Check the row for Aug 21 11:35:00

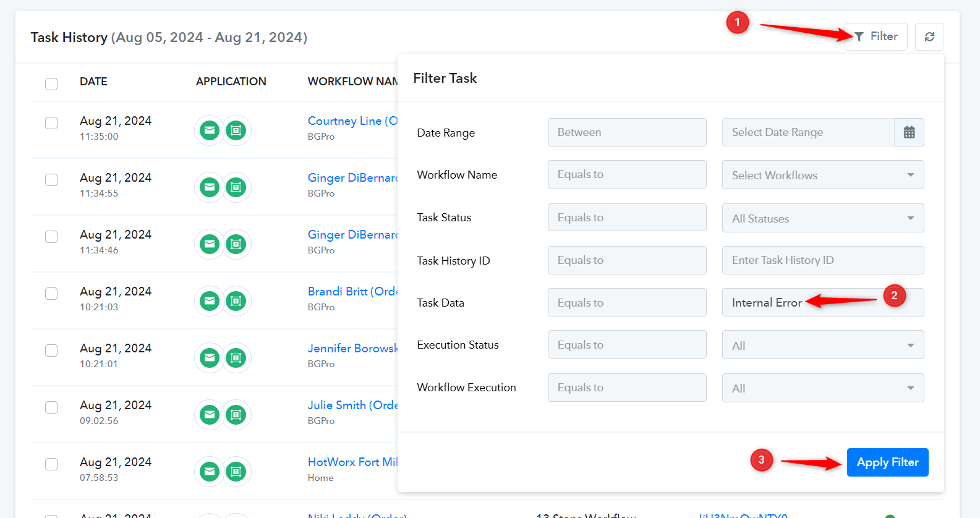click(51, 123)
